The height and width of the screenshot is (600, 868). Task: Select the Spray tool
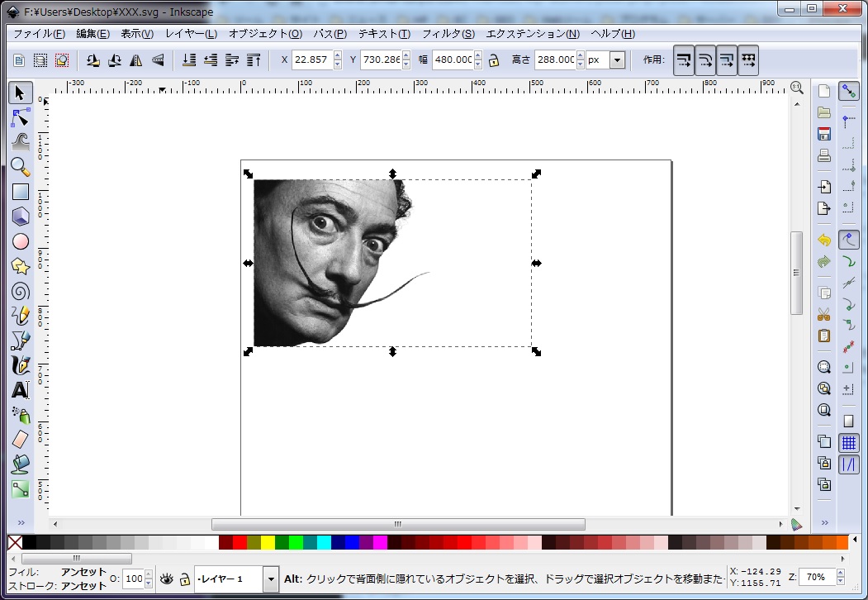[20, 415]
